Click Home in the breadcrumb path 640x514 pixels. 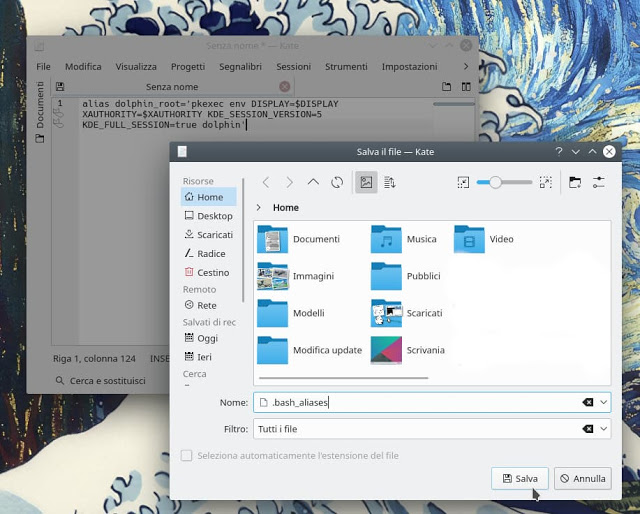coord(286,207)
